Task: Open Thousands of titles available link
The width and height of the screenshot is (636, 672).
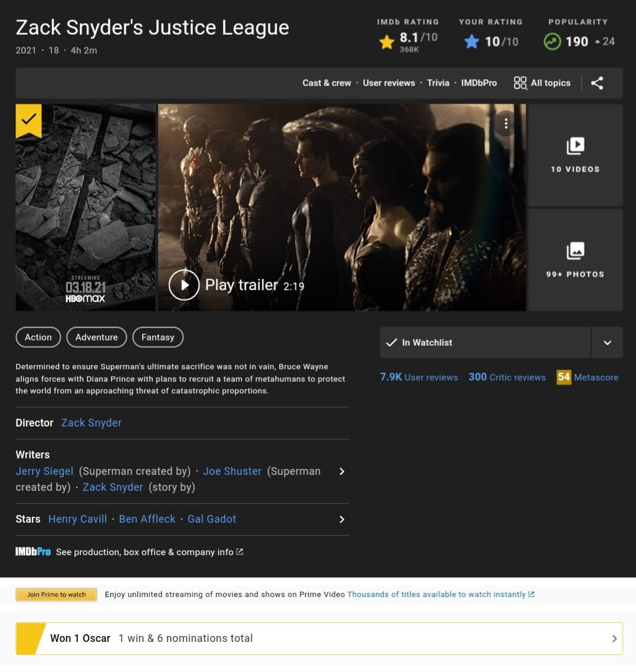Action: tap(436, 595)
